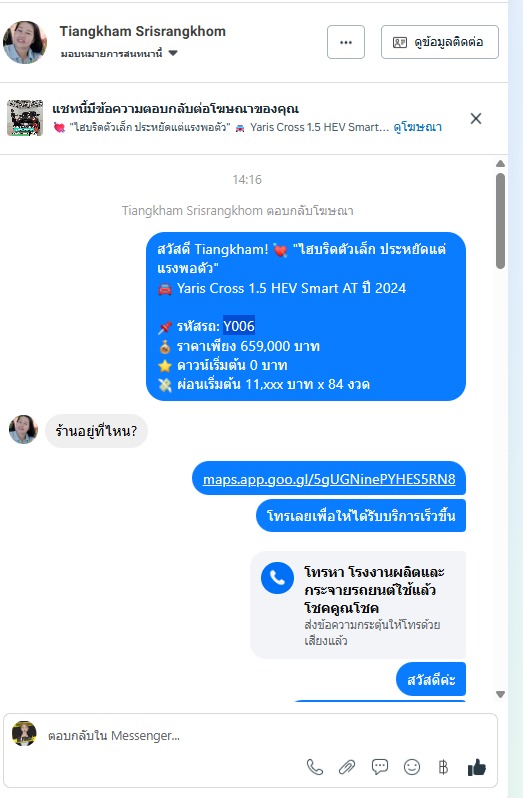The image size is (523, 798).
Task: Dismiss the ad reply banner
Action: point(476,119)
